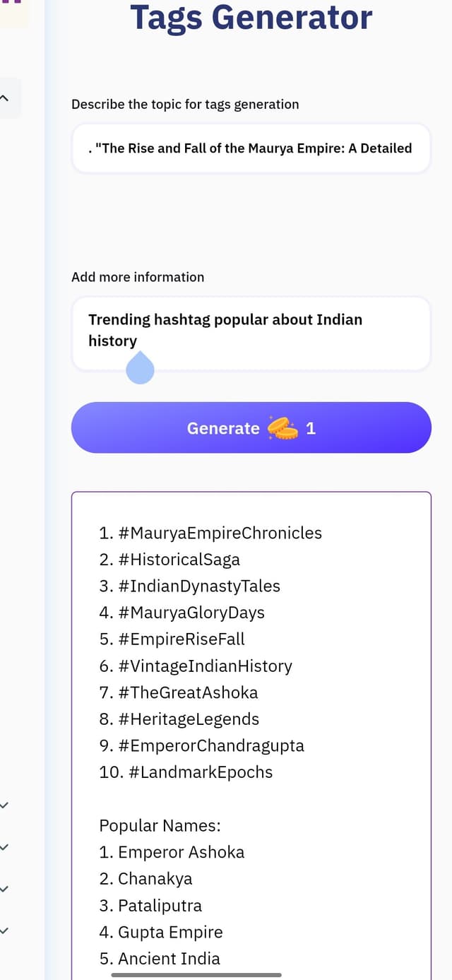The image size is (452, 980).
Task: Select the #LandmarkEpochs hashtag line
Action: (186, 772)
